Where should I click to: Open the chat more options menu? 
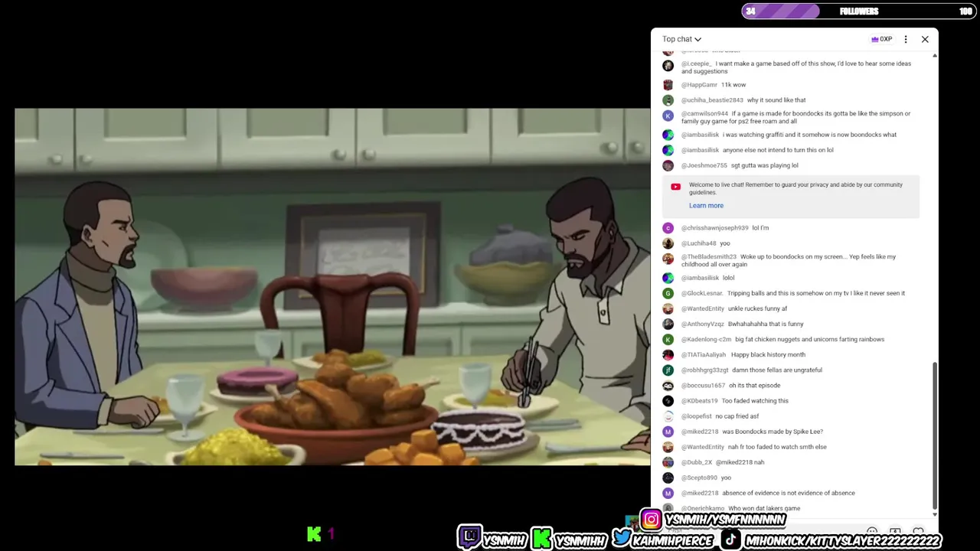(906, 39)
